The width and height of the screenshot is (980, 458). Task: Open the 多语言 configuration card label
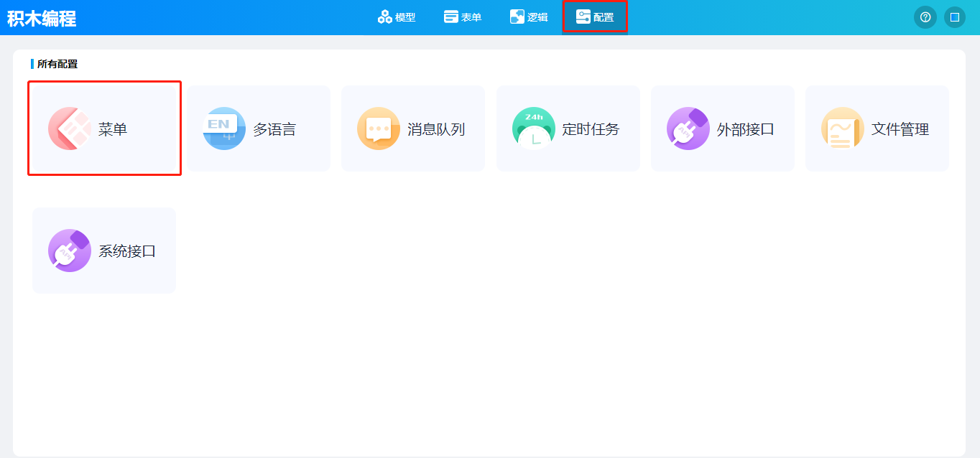click(x=274, y=130)
